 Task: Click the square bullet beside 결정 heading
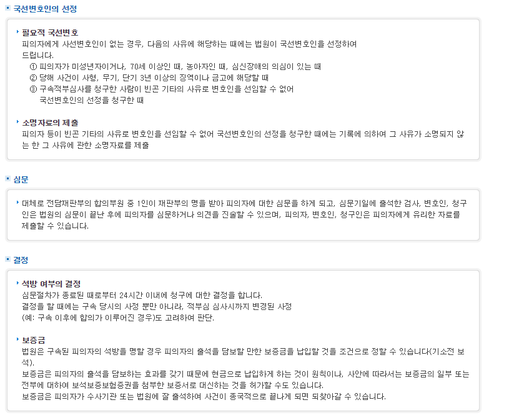click(7, 259)
